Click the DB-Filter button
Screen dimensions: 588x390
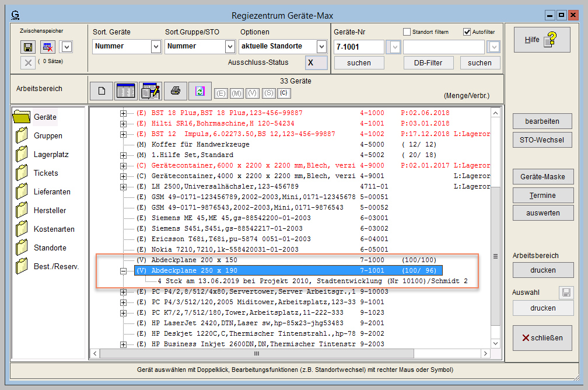click(x=428, y=63)
